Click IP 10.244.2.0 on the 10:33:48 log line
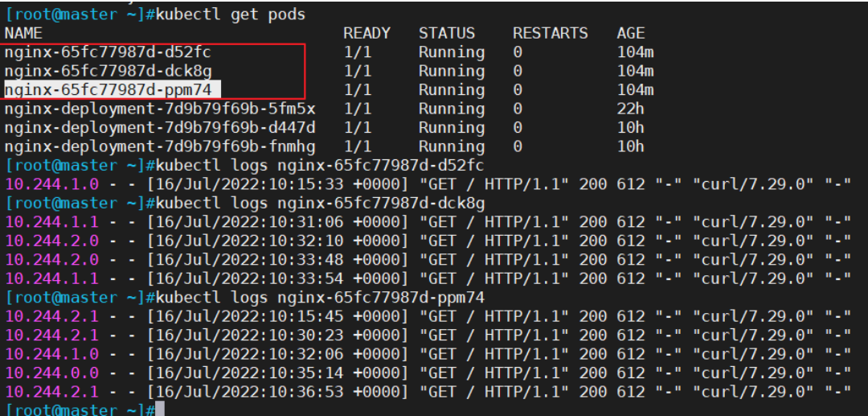This screenshot has height=416, width=868. pyautogui.click(x=52, y=260)
